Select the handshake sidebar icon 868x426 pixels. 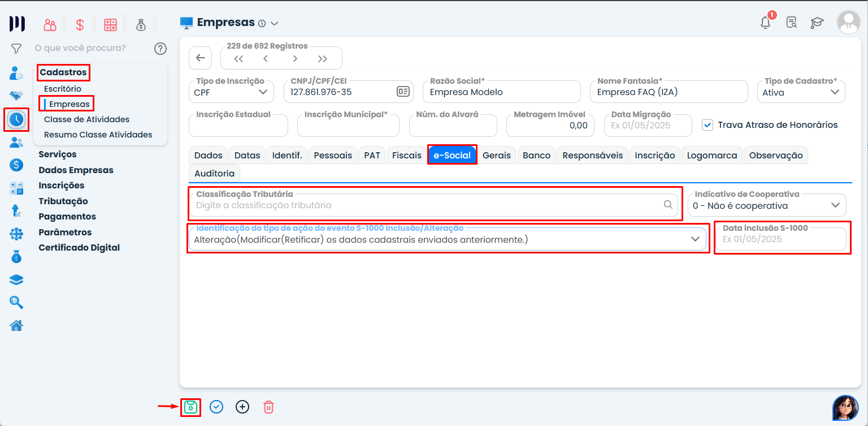click(x=16, y=95)
